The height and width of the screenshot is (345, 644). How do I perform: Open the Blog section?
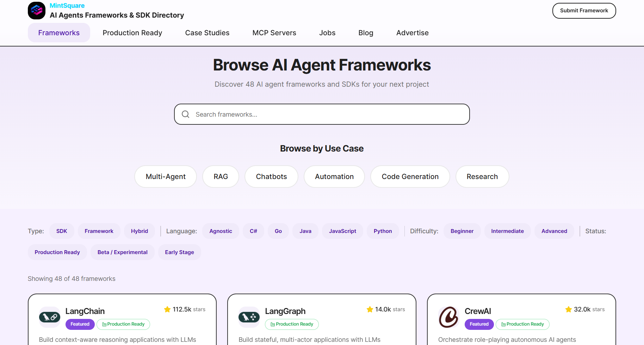(366, 32)
